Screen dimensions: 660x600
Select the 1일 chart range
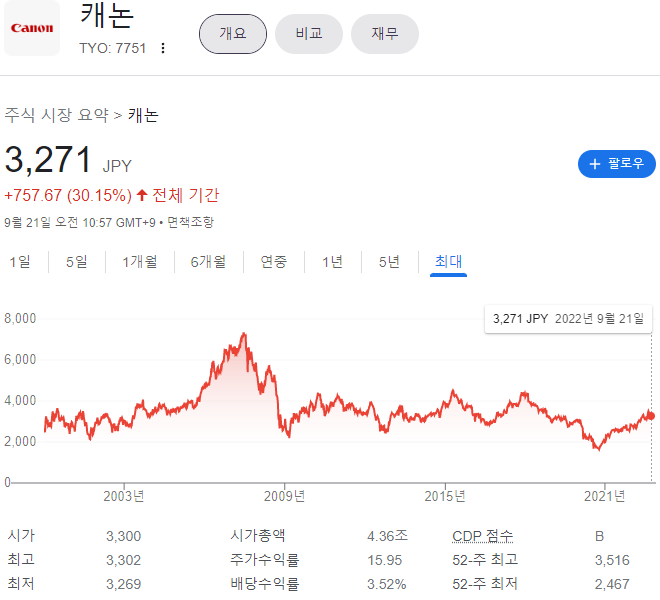pos(20,262)
